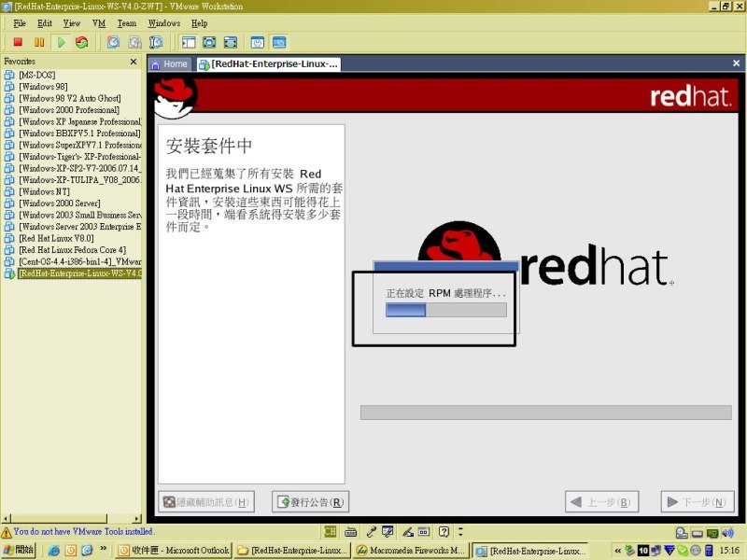Select [MS-DOS] in Favorites
The image size is (747, 560).
click(36, 75)
